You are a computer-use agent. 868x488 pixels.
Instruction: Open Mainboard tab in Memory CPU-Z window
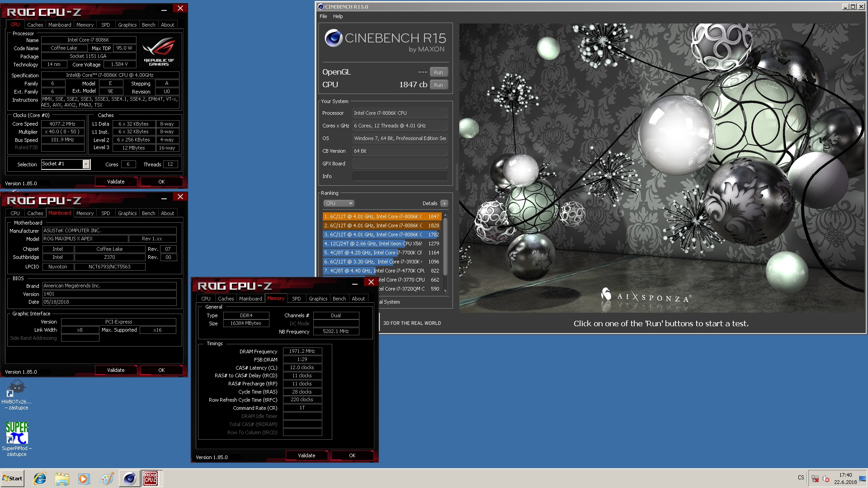click(250, 299)
